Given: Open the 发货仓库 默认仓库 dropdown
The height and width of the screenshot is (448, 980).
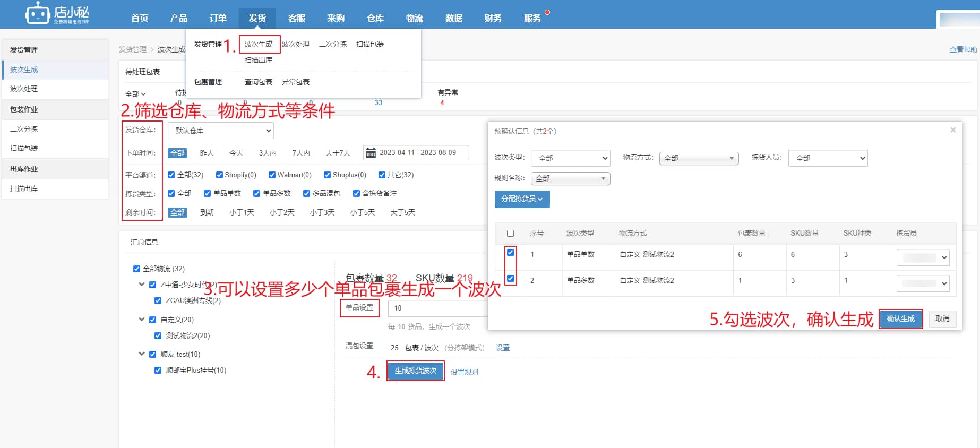Looking at the screenshot, I should 221,131.
